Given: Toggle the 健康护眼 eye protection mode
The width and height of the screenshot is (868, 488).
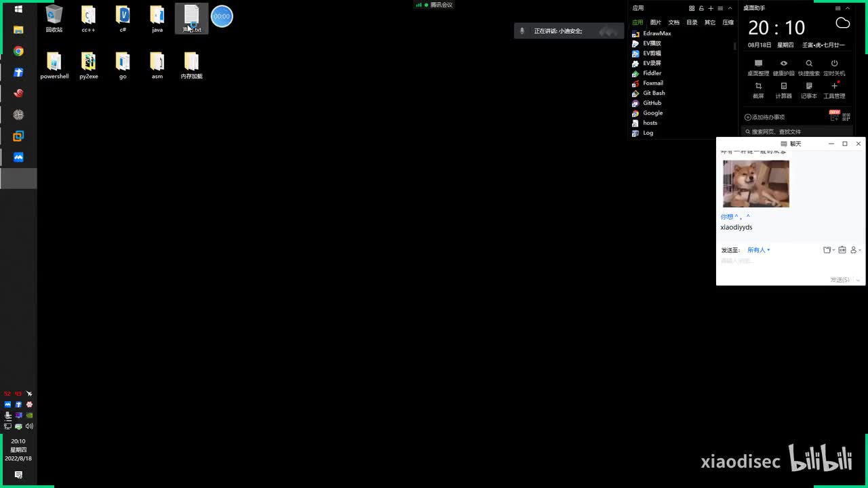Looking at the screenshot, I should (x=783, y=67).
